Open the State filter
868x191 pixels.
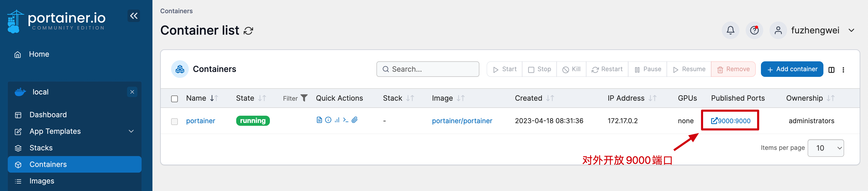pyautogui.click(x=295, y=98)
